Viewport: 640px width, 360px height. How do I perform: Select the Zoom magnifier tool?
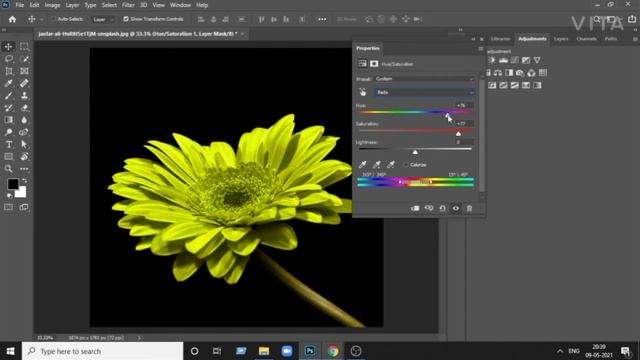click(8, 169)
